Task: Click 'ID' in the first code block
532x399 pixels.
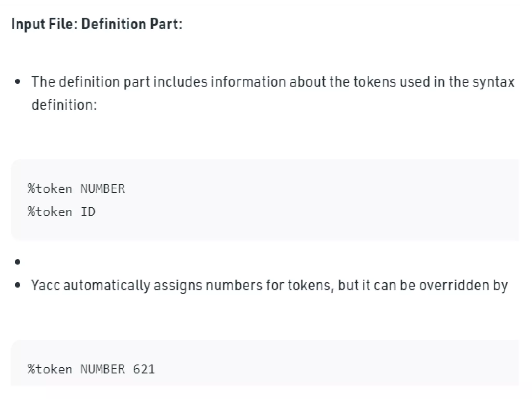Action: click(x=88, y=212)
